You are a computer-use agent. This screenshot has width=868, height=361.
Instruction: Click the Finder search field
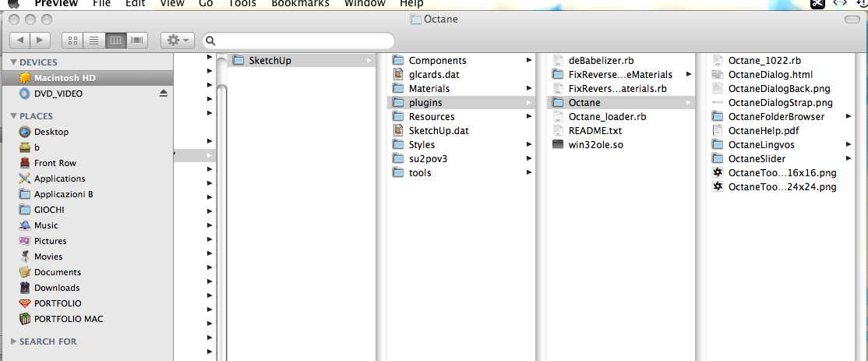tap(298, 41)
